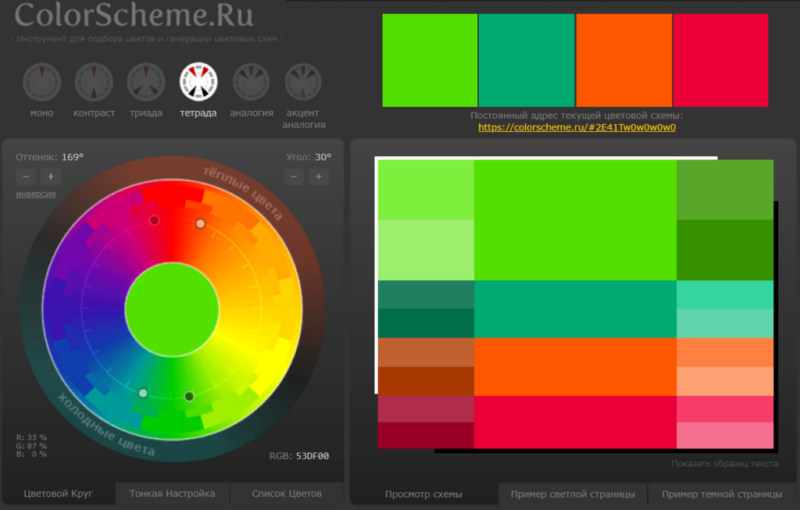This screenshot has width=800, height=510.
Task: Click the G: 87 % readout
Action: 32,446
